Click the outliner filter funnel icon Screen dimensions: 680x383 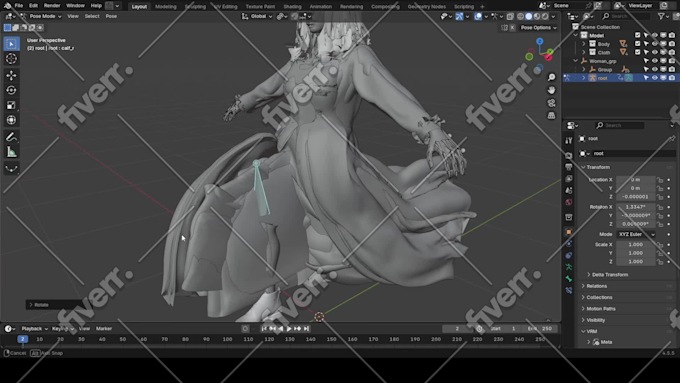661,16
